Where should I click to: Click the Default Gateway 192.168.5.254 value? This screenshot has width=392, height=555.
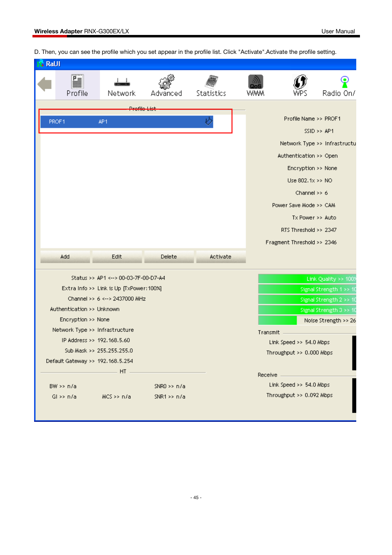click(x=115, y=361)
